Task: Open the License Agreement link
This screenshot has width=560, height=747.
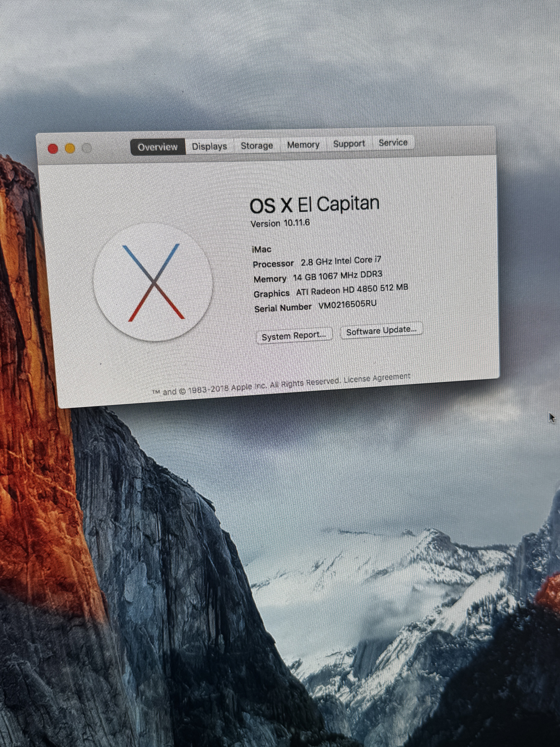Action: pyautogui.click(x=377, y=378)
